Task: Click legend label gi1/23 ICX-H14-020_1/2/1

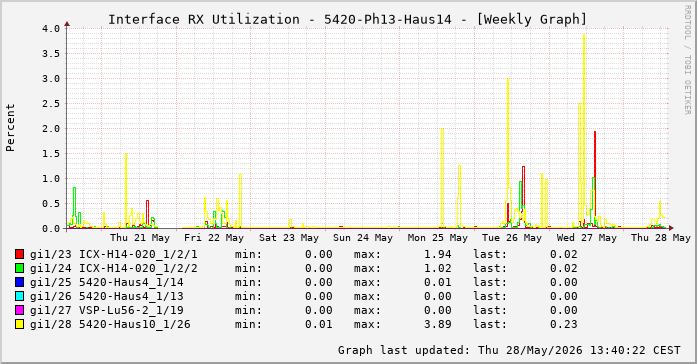Action: pyautogui.click(x=114, y=254)
